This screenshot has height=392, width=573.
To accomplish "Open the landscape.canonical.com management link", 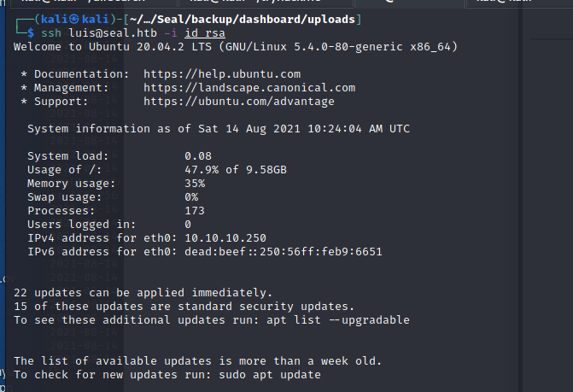I will pos(249,88).
